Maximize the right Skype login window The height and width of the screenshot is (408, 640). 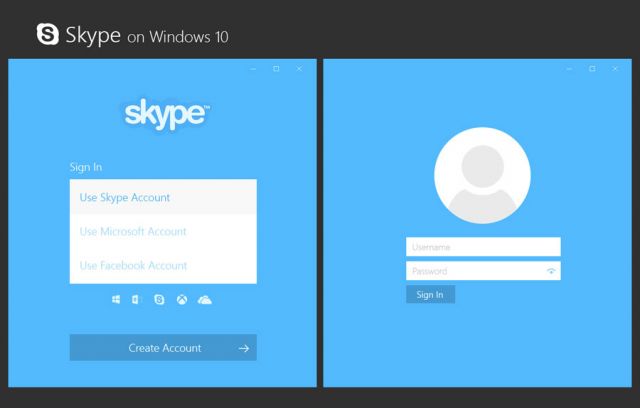tap(592, 69)
